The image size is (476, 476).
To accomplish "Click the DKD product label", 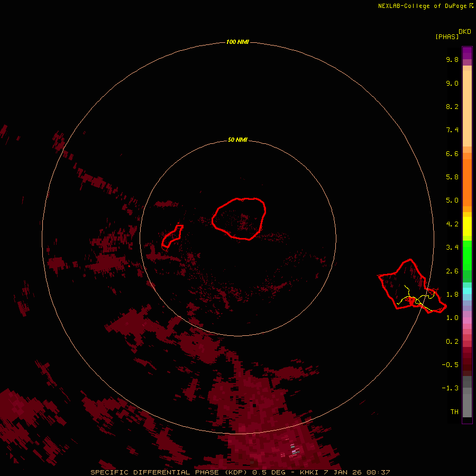I will (465, 32).
